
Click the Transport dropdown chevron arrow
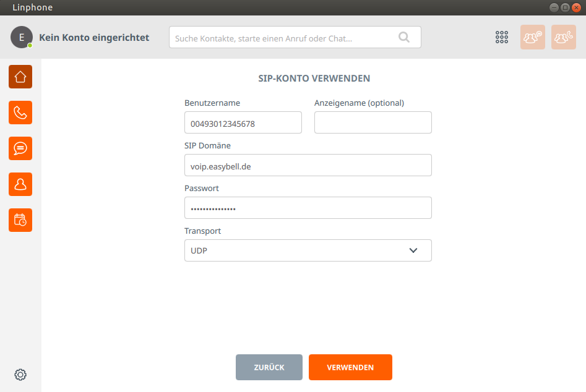[x=413, y=250]
